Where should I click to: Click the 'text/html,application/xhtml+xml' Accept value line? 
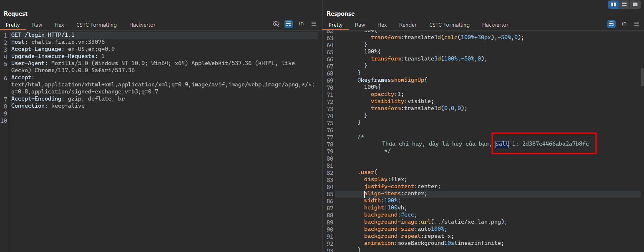pyautogui.click(x=163, y=85)
